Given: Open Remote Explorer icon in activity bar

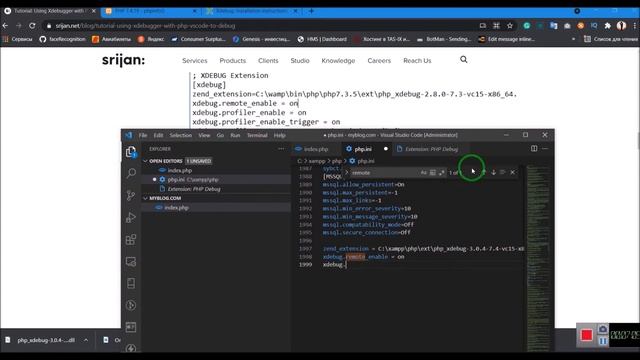Looking at the screenshot, I should coord(131,261).
